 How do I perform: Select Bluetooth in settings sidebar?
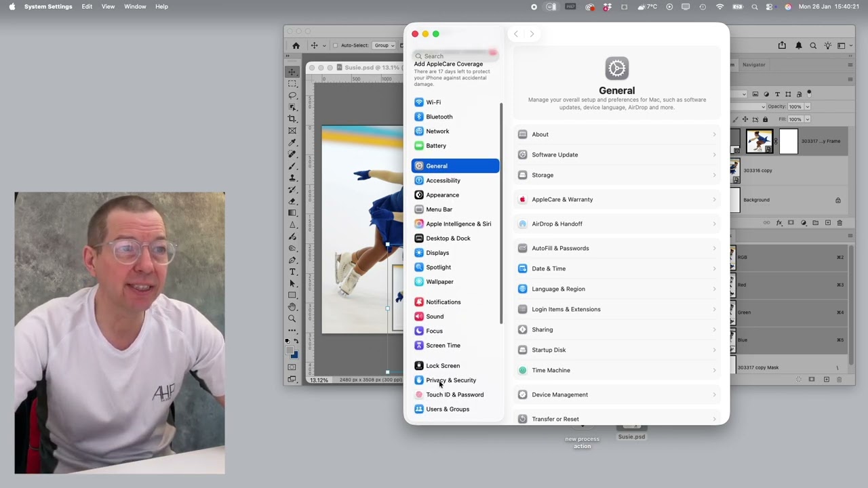click(455, 117)
